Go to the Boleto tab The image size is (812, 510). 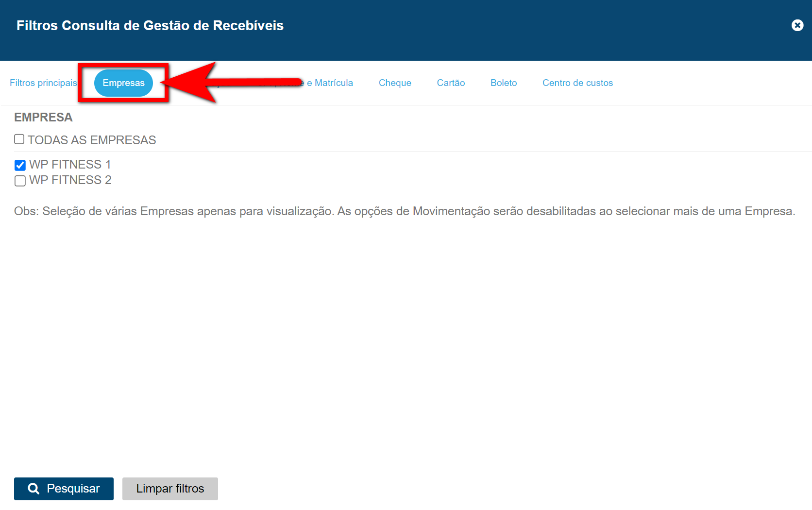tap(504, 83)
